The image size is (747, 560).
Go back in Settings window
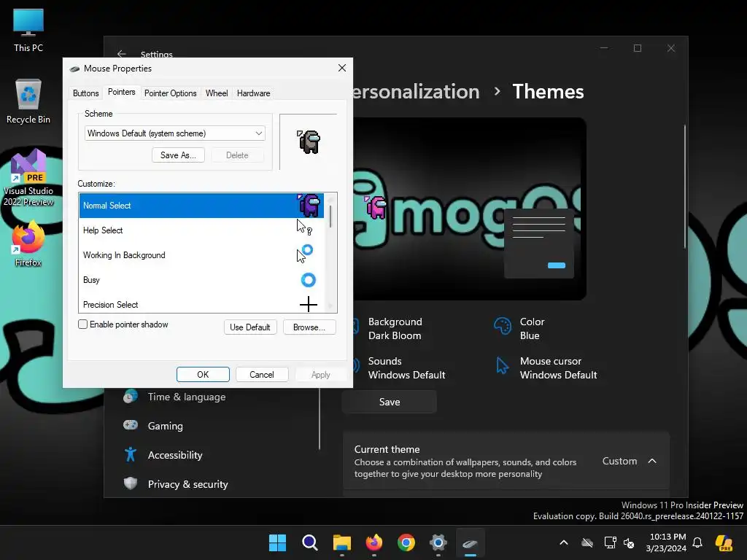(x=122, y=54)
